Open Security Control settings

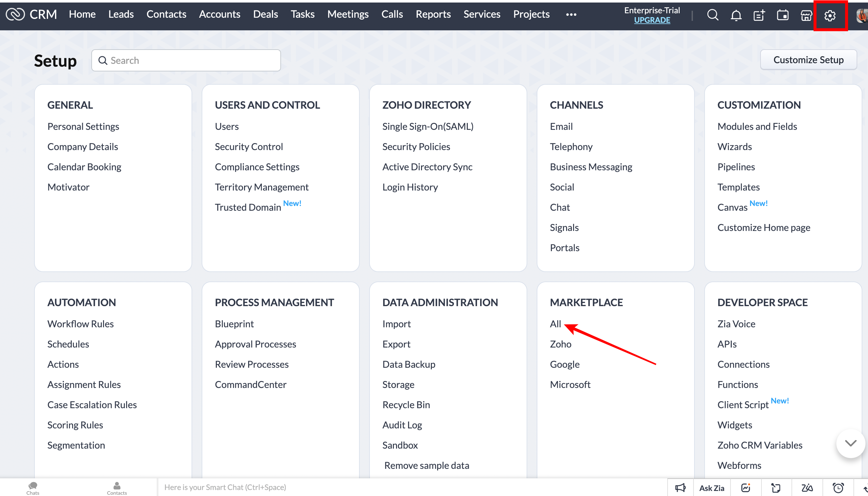249,147
